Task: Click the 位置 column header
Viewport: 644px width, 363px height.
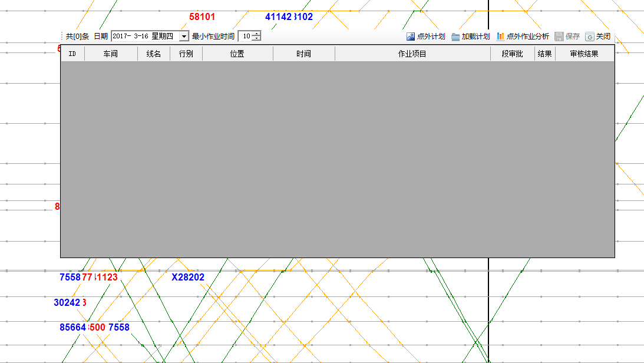Action: [237, 54]
